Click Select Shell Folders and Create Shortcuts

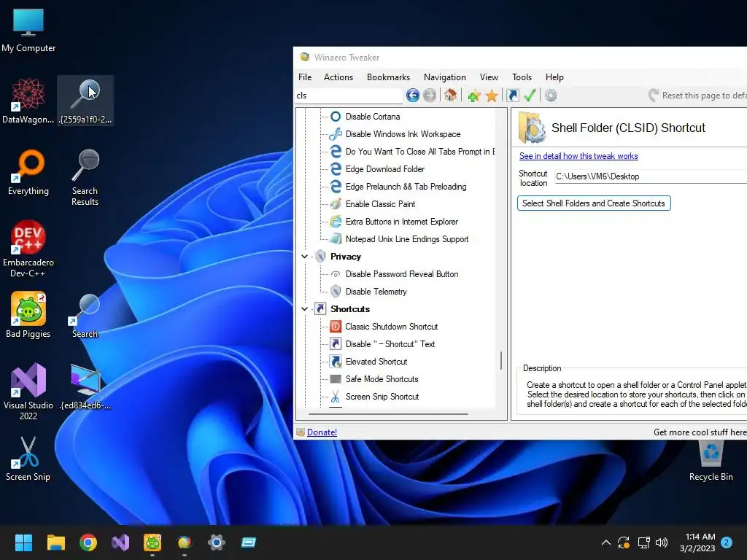pyautogui.click(x=594, y=203)
